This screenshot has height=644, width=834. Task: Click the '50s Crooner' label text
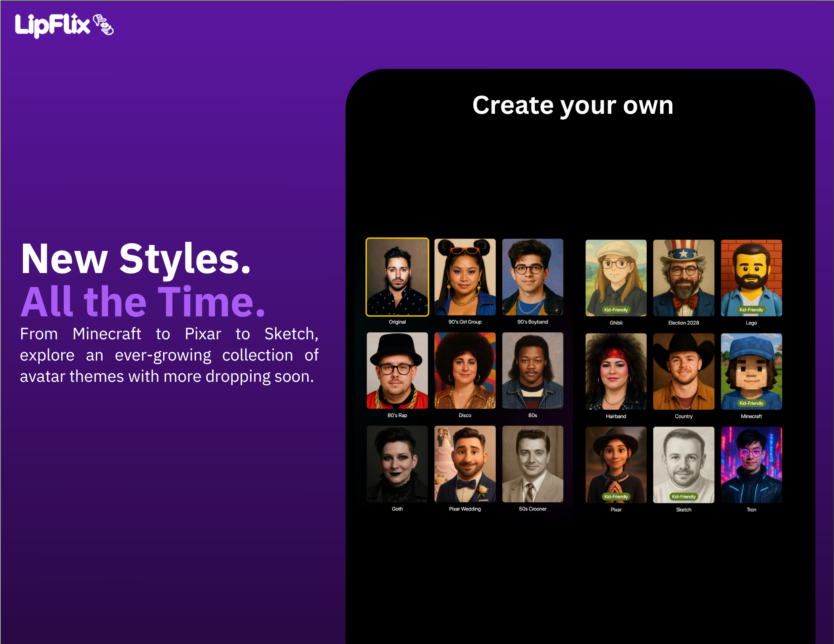pos(533,509)
